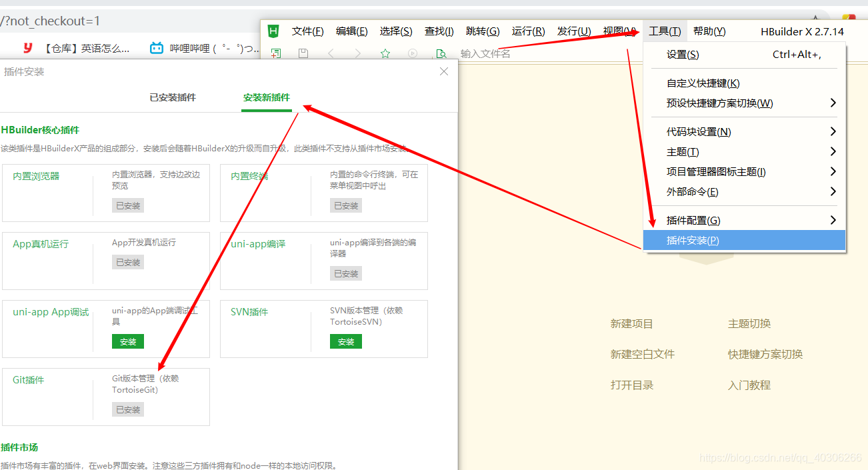The image size is (868, 470).
Task: Click the uni-app App调试 plugin title
Action: pyautogui.click(x=51, y=312)
